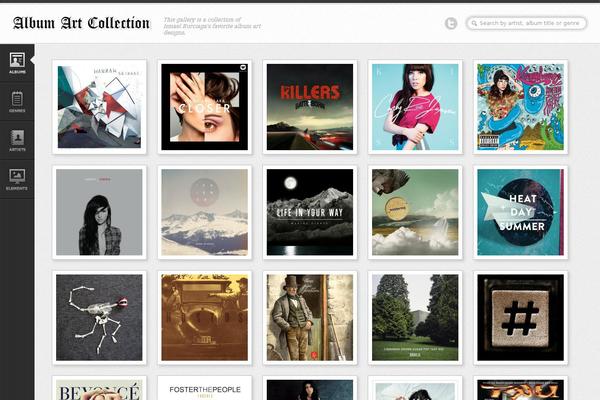
Task: Click the Twitter bird icon
Action: coord(451,23)
